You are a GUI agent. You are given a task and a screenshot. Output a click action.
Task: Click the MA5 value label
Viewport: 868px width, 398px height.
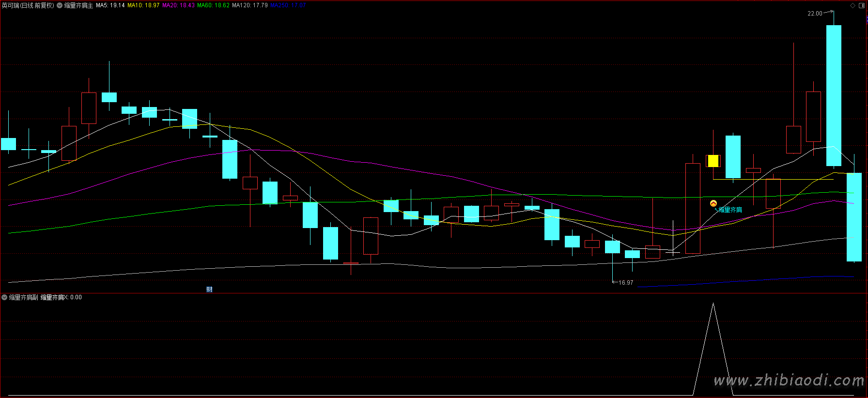click(x=110, y=5)
